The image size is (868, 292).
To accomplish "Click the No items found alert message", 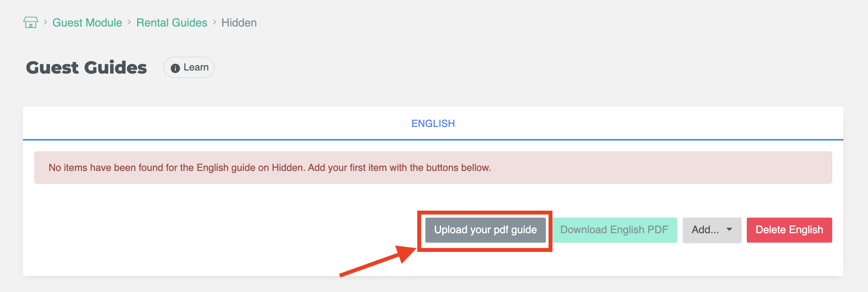I will tap(433, 167).
